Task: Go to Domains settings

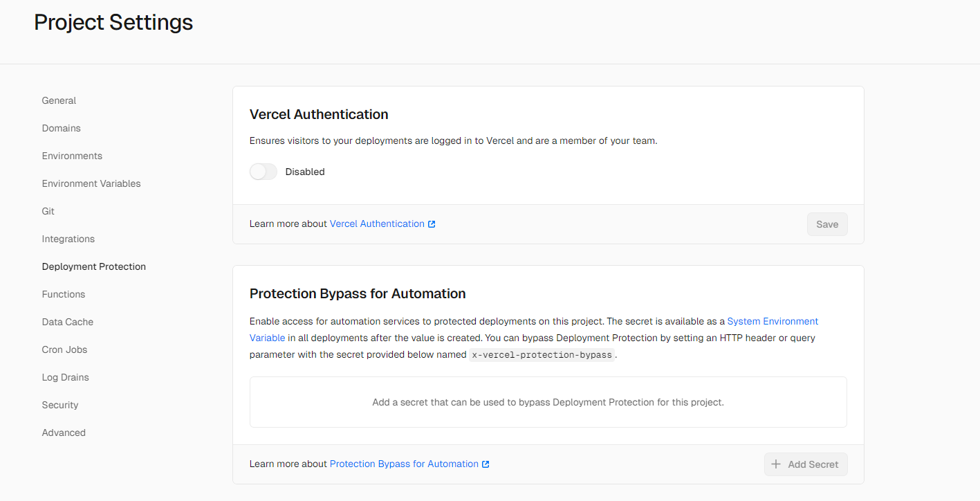Action: pyautogui.click(x=61, y=128)
